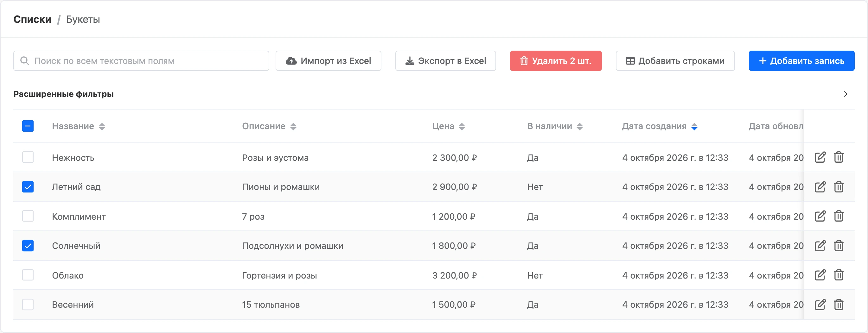Edit the Комплимент row

[x=820, y=216]
